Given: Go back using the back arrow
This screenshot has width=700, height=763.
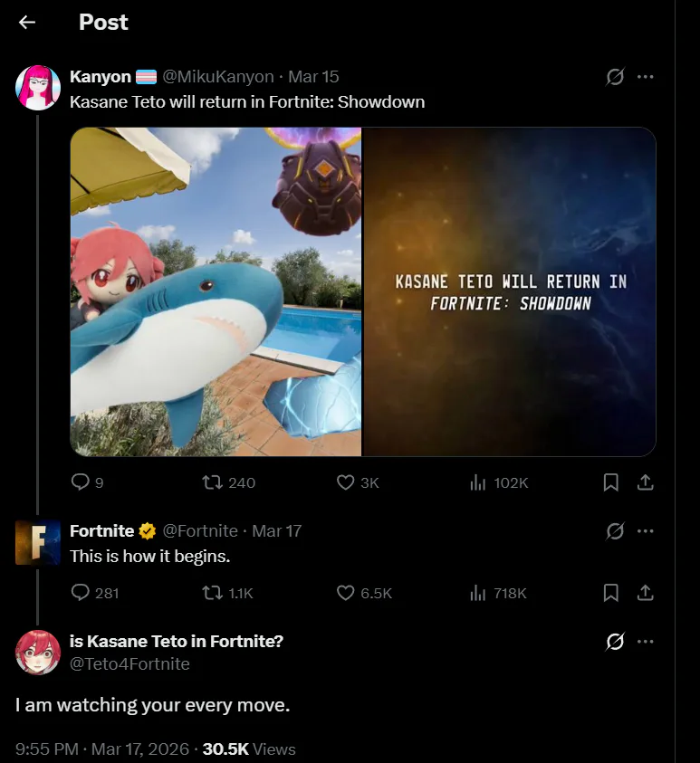Looking at the screenshot, I should pos(27,22).
